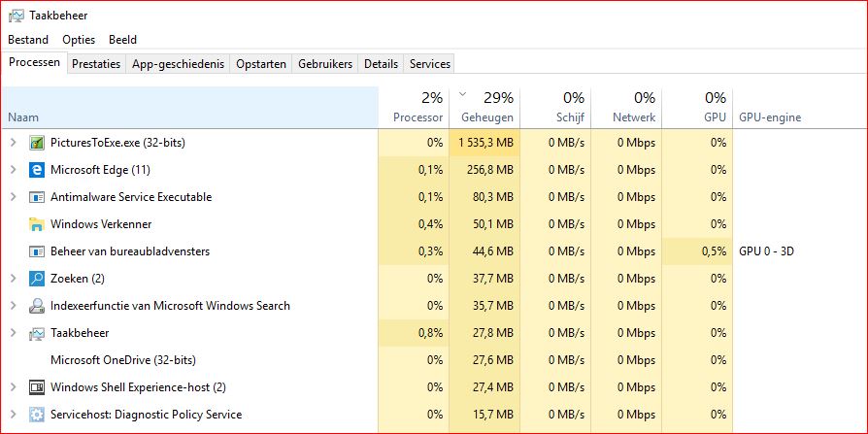Select the Indexeerfunctie Windows Search icon
The height and width of the screenshot is (434, 868).
click(37, 306)
